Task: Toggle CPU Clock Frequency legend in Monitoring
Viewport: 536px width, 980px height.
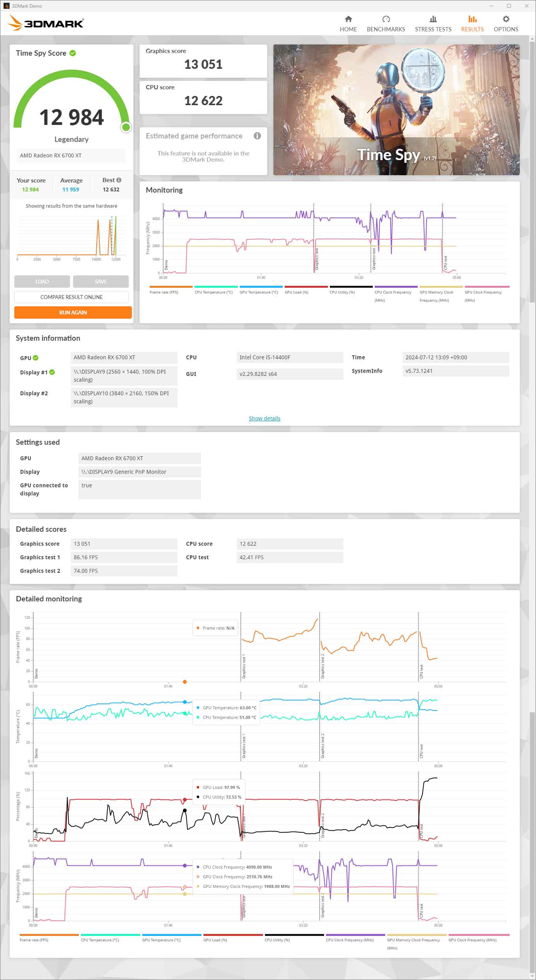Action: click(396, 294)
